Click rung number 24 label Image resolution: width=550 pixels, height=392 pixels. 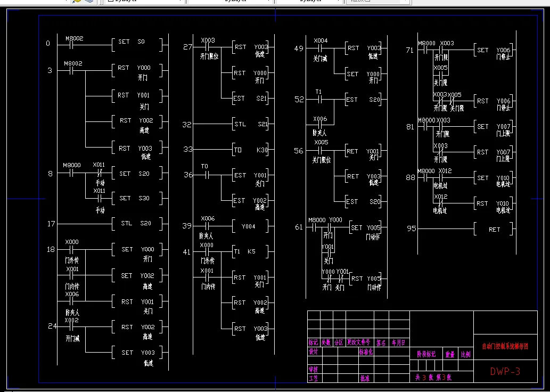pyautogui.click(x=52, y=326)
